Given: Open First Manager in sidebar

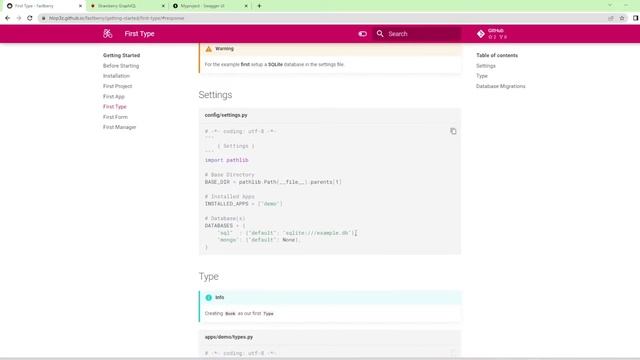Looking at the screenshot, I should click(x=120, y=127).
